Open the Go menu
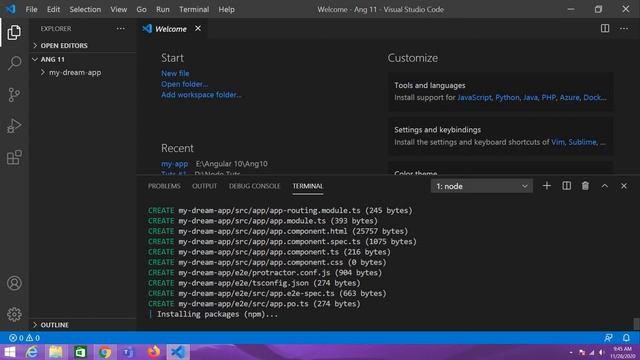The width and height of the screenshot is (640, 360). click(x=141, y=9)
